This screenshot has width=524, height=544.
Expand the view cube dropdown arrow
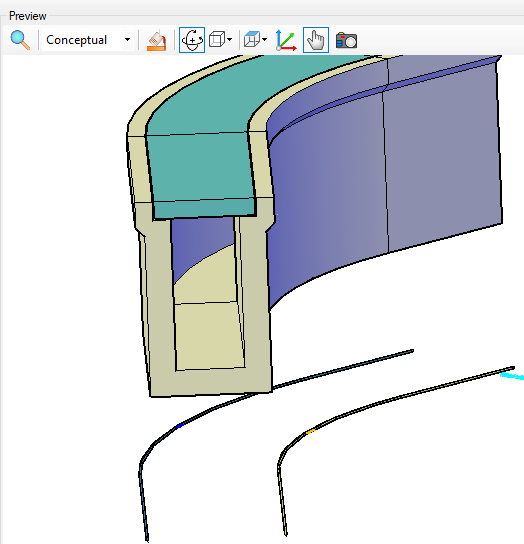click(230, 40)
